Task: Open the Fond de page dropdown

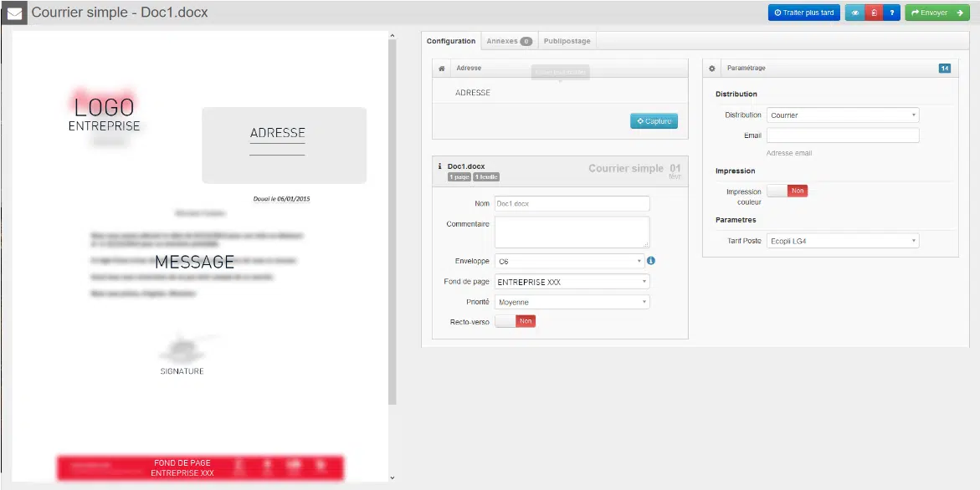Action: 572,282
